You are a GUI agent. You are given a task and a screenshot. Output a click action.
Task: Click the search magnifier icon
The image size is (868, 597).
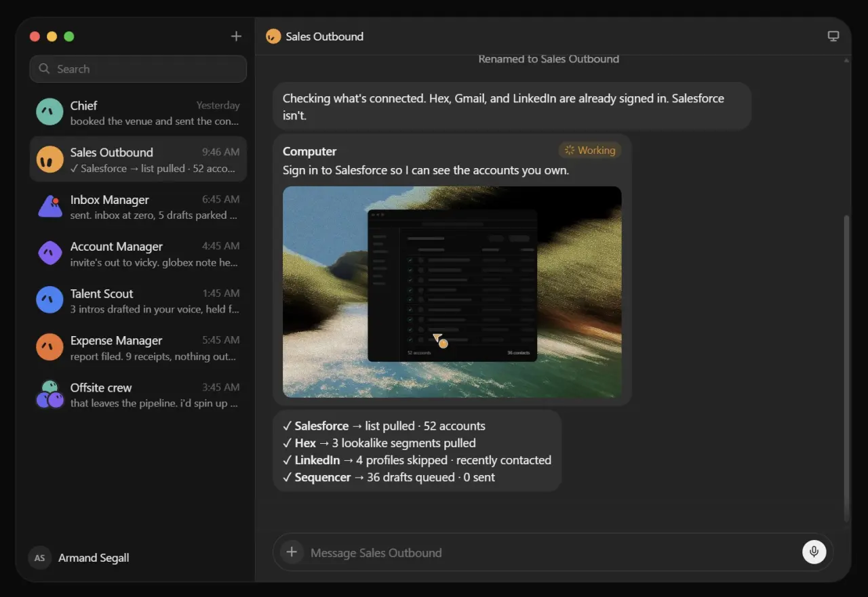tap(45, 69)
